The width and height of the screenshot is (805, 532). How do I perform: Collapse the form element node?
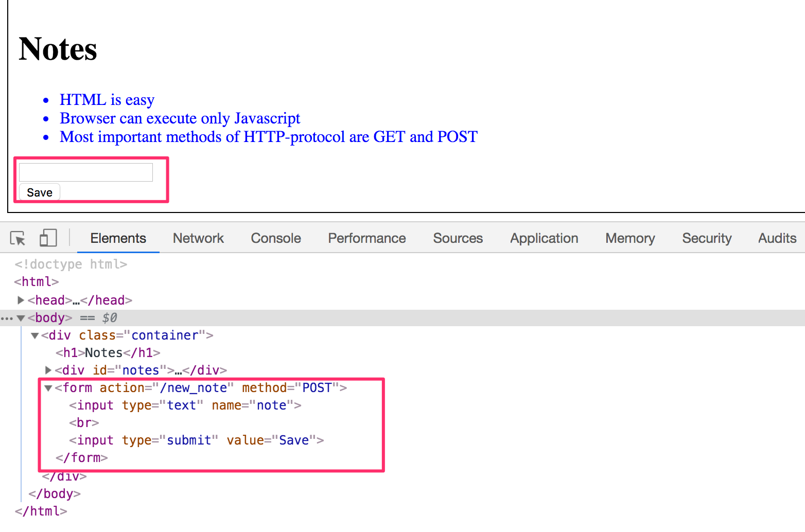[x=48, y=388]
